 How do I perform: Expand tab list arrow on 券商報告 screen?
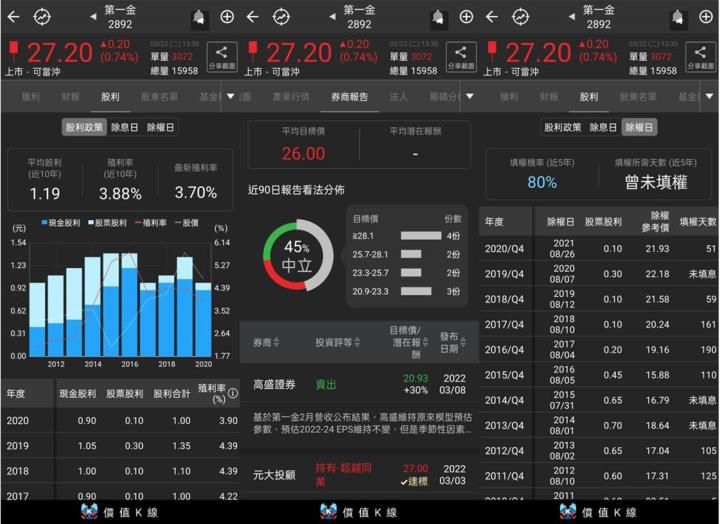[x=470, y=96]
